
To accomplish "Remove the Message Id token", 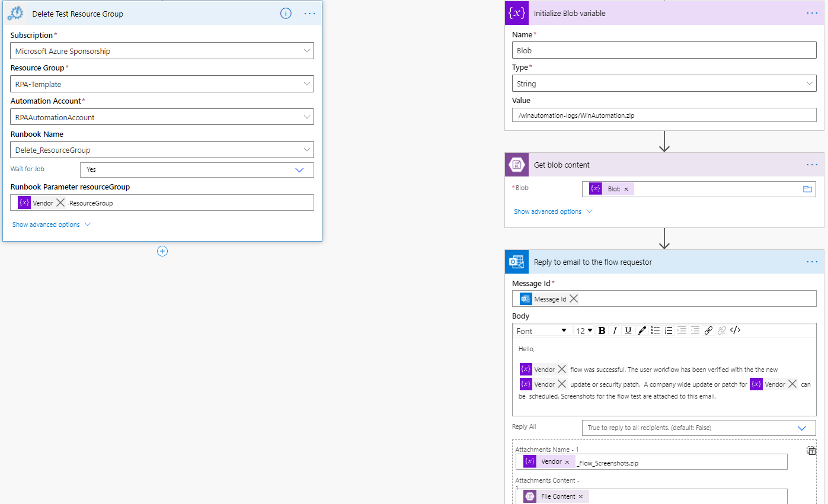I will (x=573, y=298).
